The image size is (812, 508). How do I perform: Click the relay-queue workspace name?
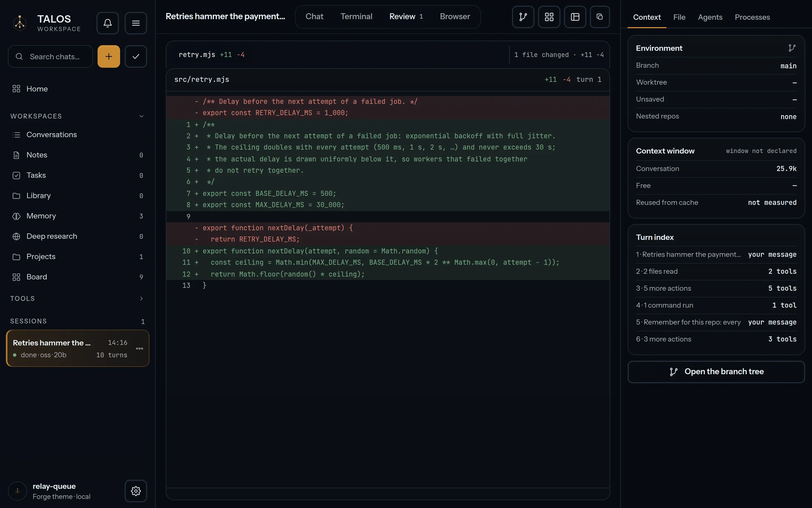54,486
